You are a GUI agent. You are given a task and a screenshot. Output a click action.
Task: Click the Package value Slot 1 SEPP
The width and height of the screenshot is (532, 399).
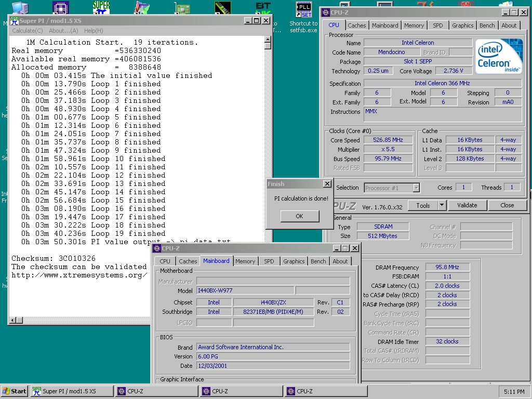418,61
